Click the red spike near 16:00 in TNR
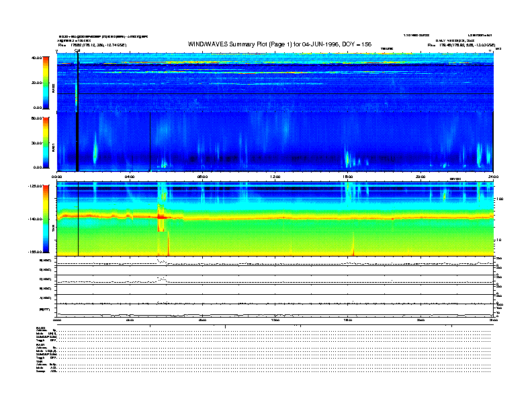The image size is (532, 411). (353, 245)
